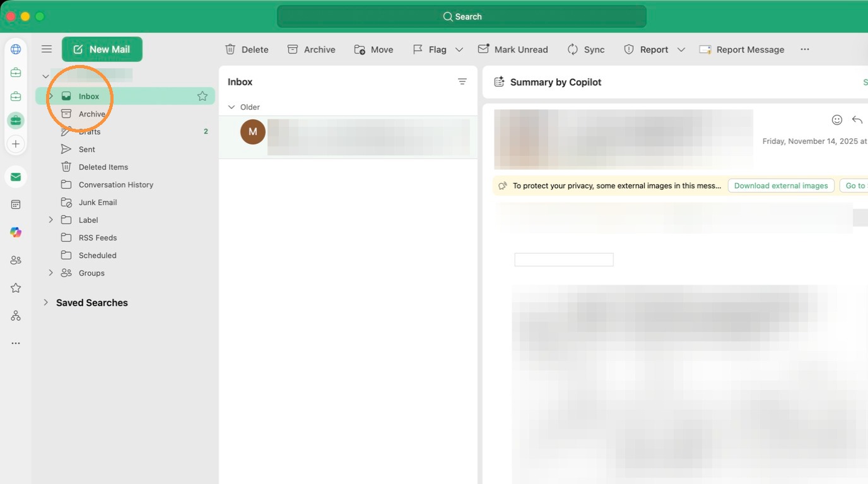Viewport: 868px width, 484px height.
Task: Compose a New Mail
Action: 102,49
